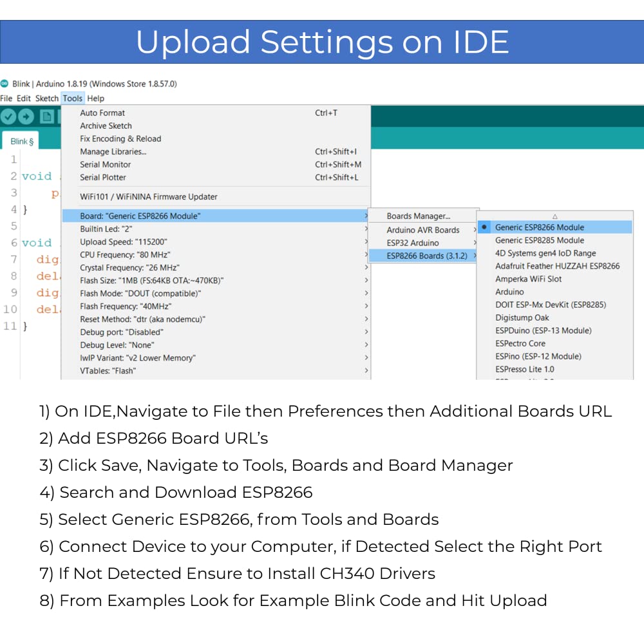Click the New sketch page icon
The width and height of the screenshot is (644, 644).
(x=47, y=117)
